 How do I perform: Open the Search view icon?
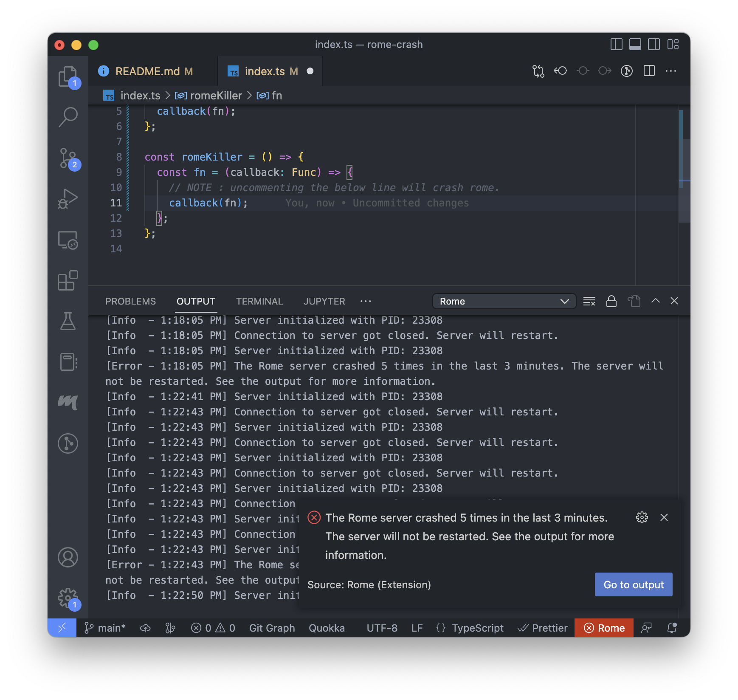68,117
